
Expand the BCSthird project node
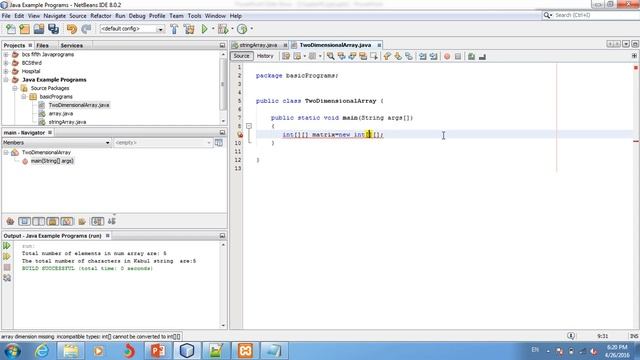6,63
